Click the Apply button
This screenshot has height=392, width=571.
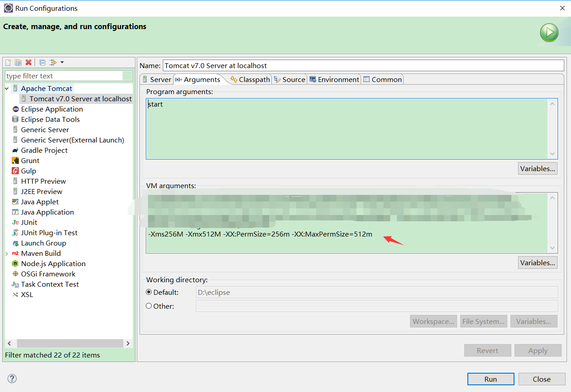(538, 350)
